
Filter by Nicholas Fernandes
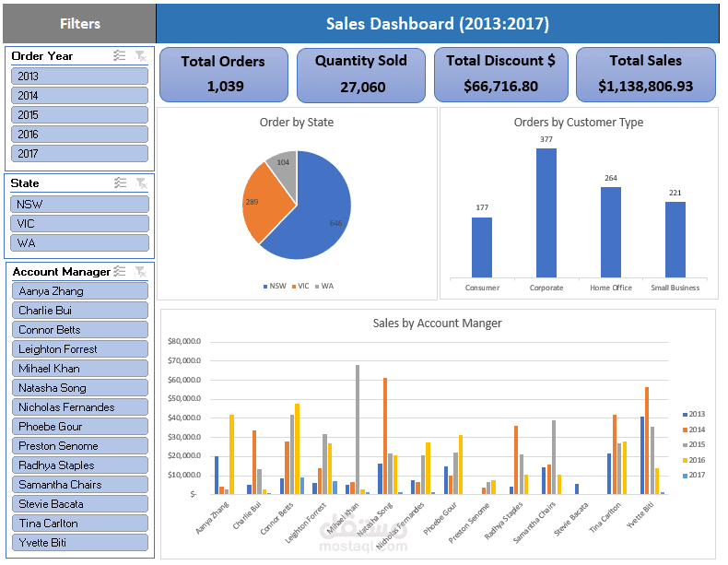point(80,407)
